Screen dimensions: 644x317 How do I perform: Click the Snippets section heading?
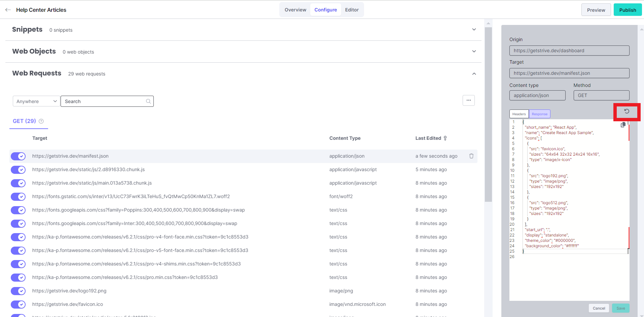[27, 29]
